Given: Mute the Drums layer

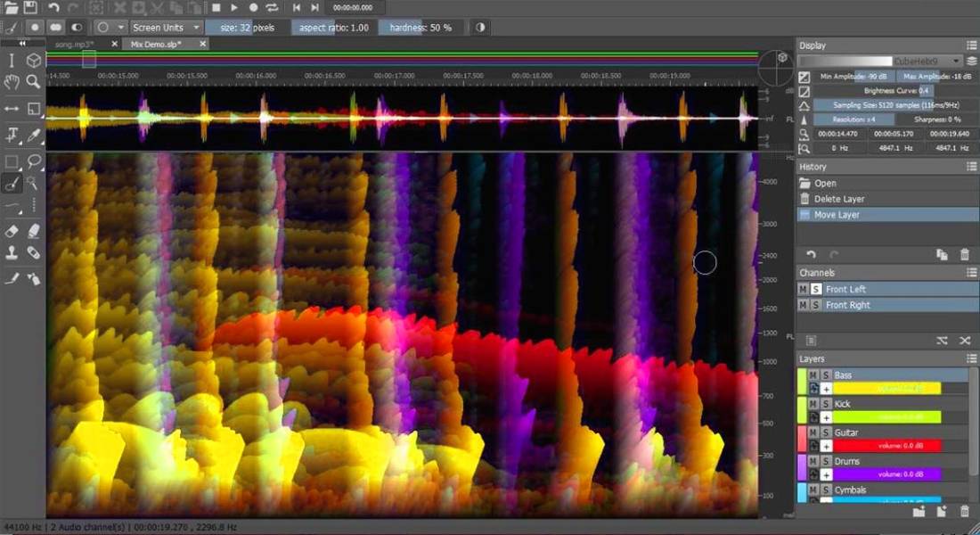Looking at the screenshot, I should [x=813, y=461].
